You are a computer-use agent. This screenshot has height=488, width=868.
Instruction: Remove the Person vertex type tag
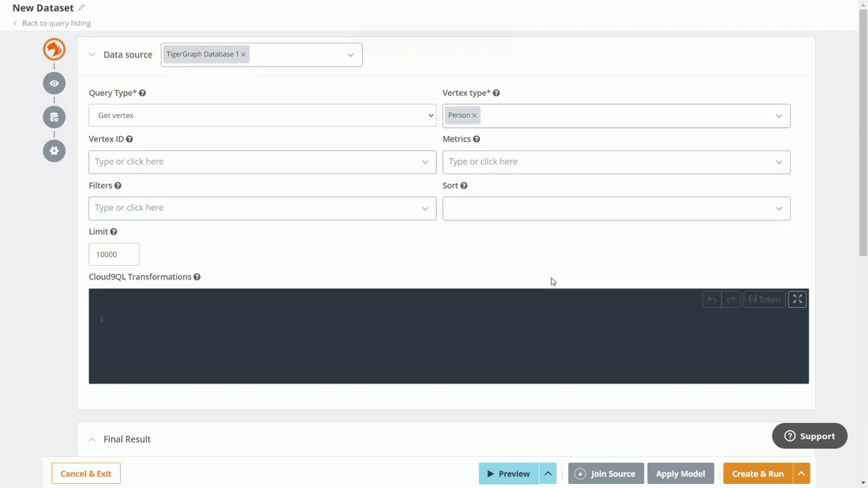(x=475, y=115)
